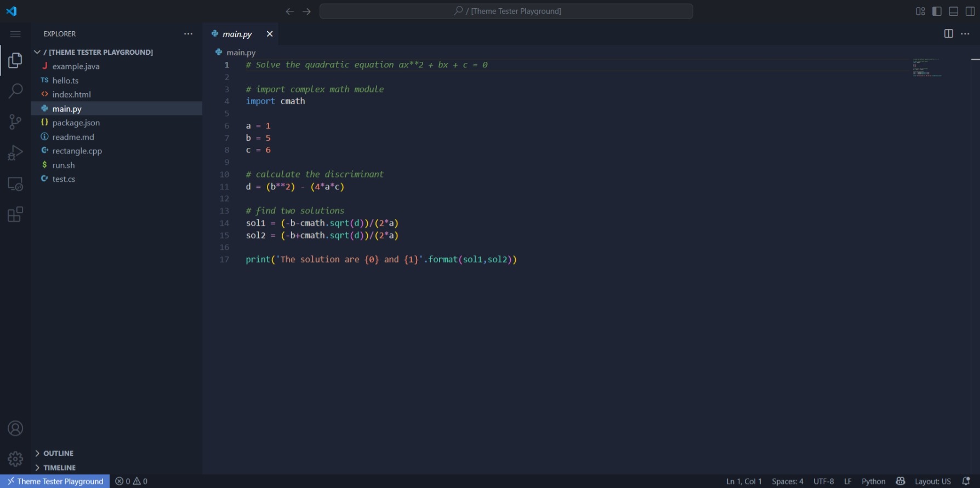Open the Extensions view
The height and width of the screenshot is (488, 980).
pyautogui.click(x=15, y=214)
